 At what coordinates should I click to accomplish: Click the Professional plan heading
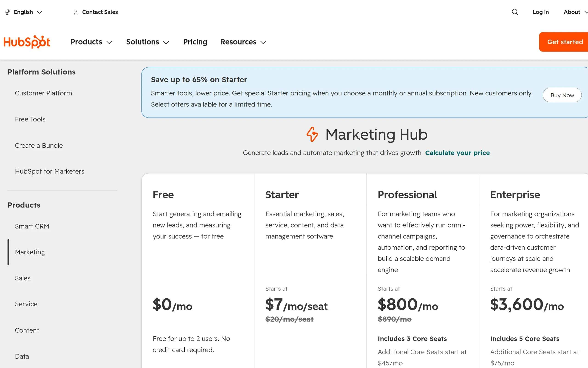pos(407,195)
